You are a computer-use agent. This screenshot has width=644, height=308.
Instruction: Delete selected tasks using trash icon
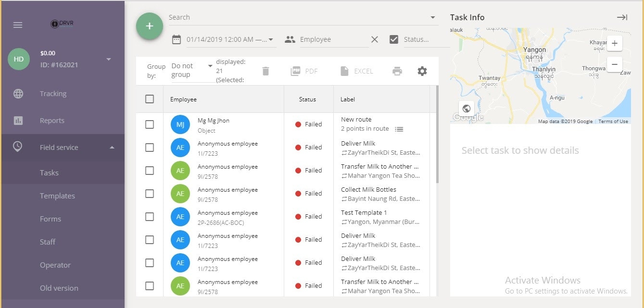click(x=265, y=71)
